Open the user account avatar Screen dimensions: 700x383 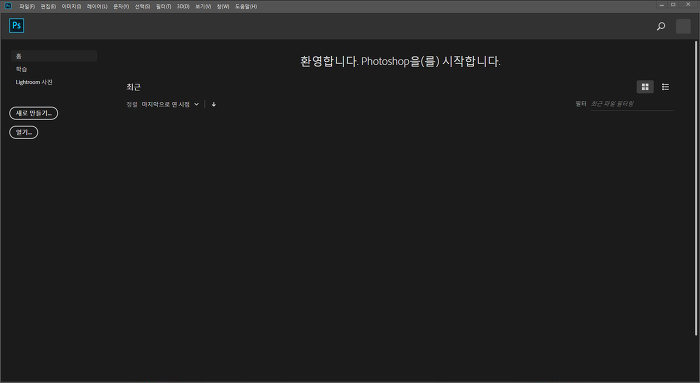click(x=683, y=26)
